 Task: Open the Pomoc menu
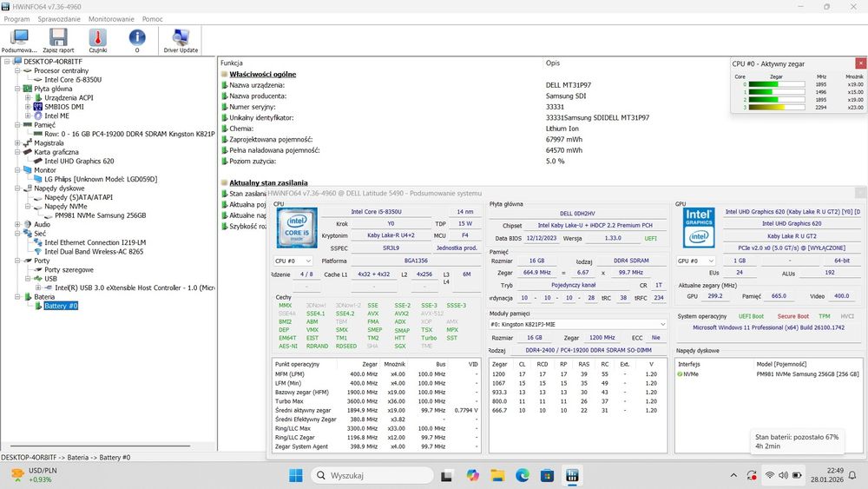point(152,19)
